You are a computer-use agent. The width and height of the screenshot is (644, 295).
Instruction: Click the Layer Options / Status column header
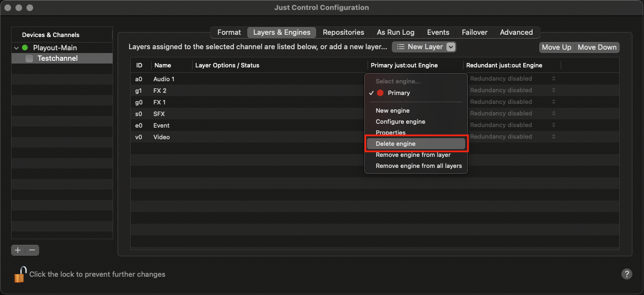coord(280,65)
